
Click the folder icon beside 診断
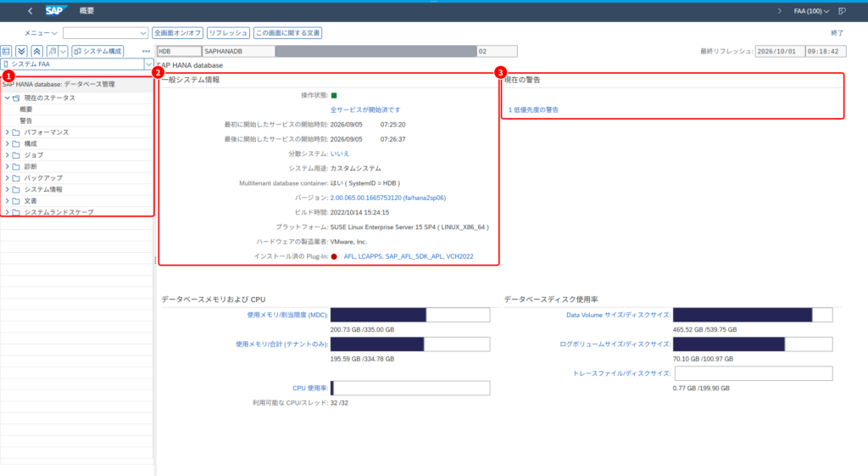(x=17, y=167)
